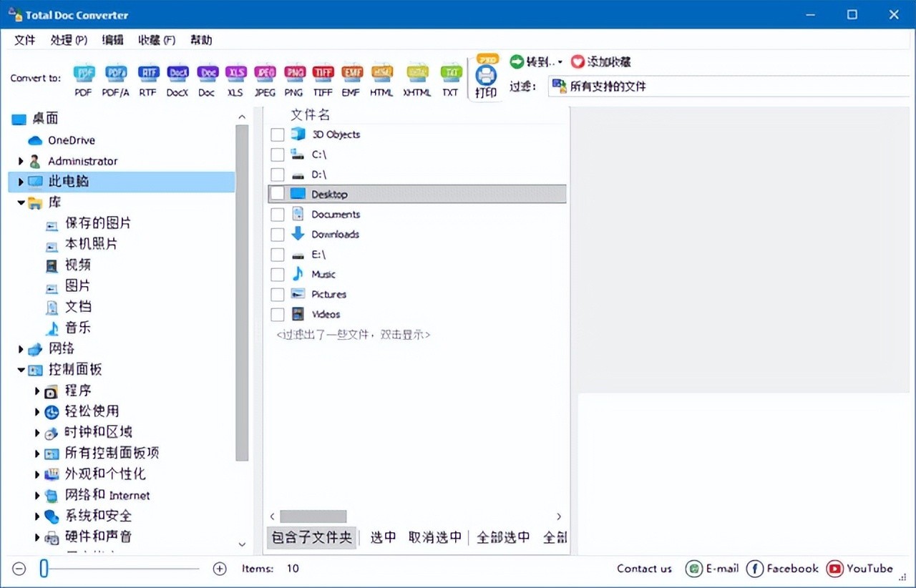Toggle the 包含子文件夹 button
916x588 pixels.
(x=311, y=537)
